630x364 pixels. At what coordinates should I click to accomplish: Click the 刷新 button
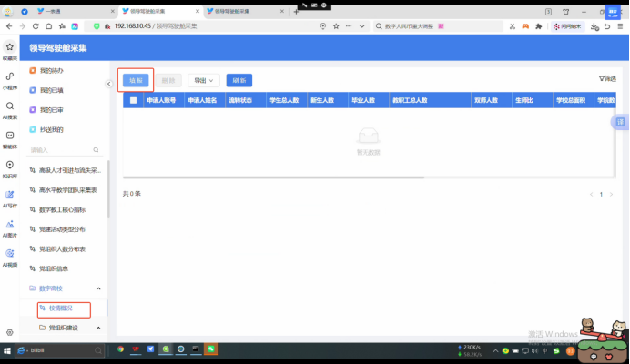click(239, 80)
